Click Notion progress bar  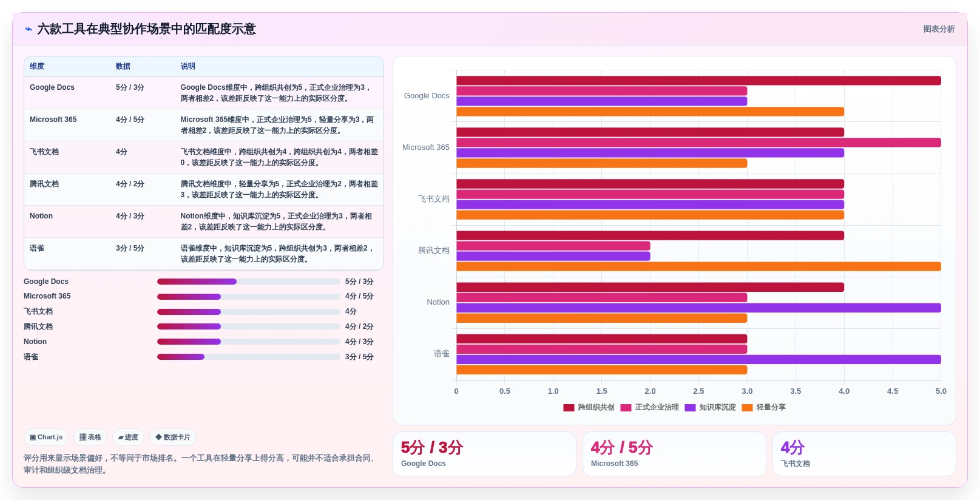[x=249, y=342]
